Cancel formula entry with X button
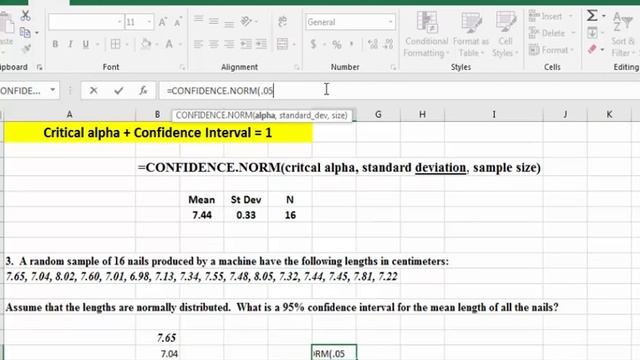This screenshot has height=360, width=640. click(93, 91)
